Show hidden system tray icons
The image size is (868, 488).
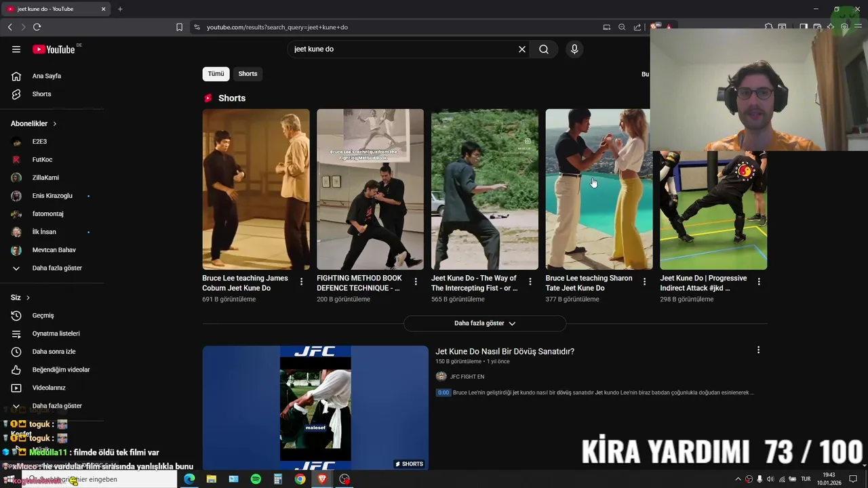point(738,479)
